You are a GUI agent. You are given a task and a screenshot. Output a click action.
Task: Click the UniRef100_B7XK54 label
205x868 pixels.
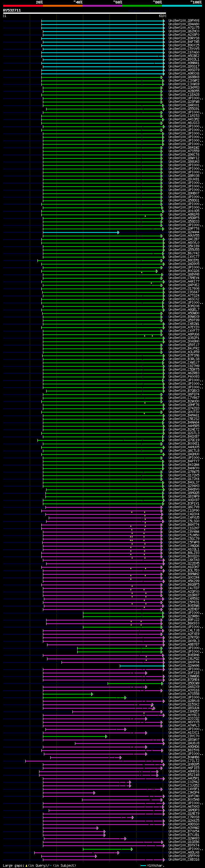tap(184, 831)
